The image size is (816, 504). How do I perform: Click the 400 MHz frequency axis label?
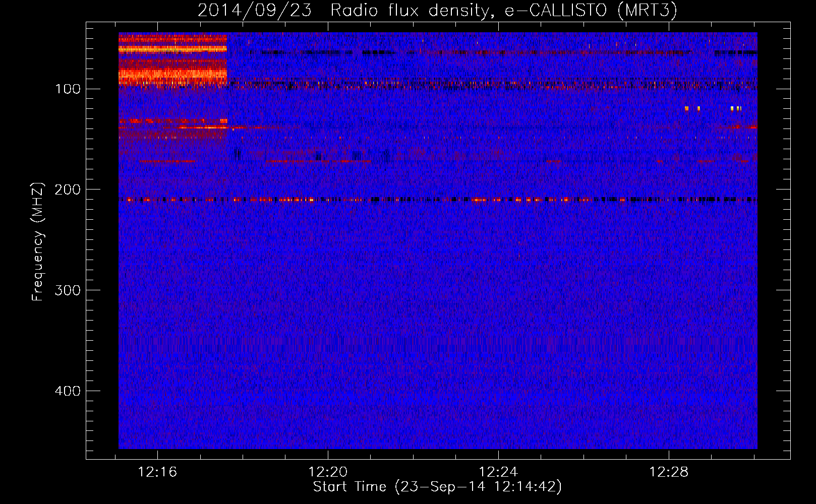click(x=68, y=391)
